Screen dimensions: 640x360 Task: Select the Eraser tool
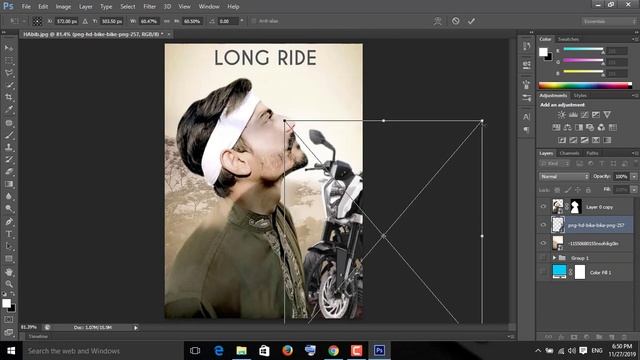(x=9, y=171)
